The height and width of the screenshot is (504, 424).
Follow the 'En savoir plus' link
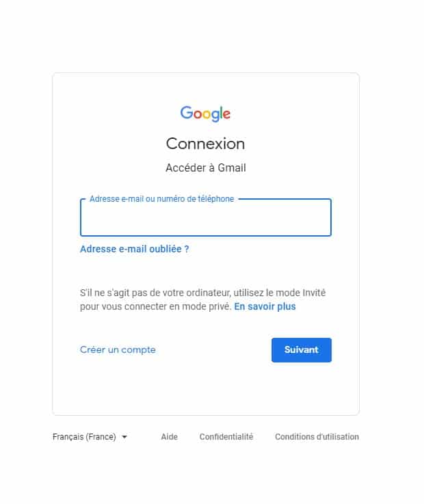coord(265,306)
